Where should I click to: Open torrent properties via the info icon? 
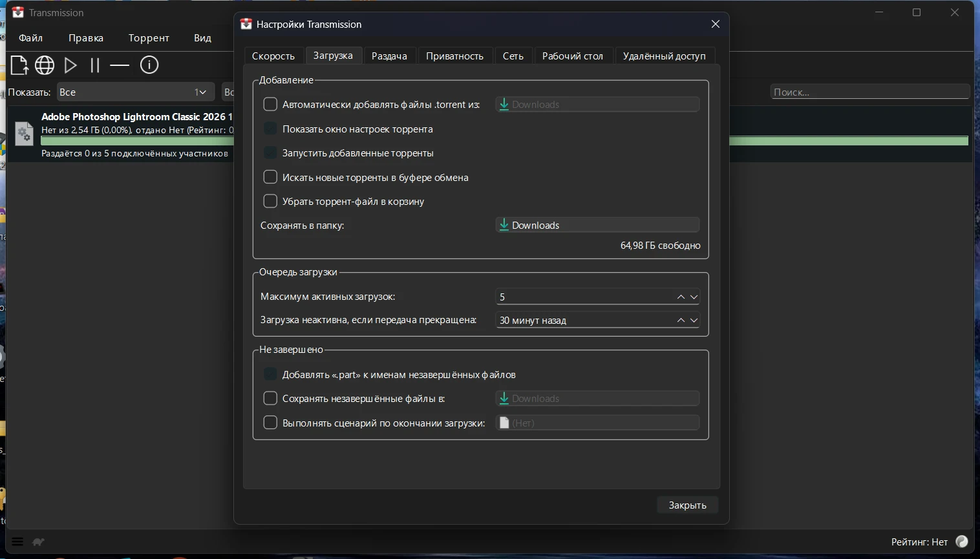[x=149, y=65]
